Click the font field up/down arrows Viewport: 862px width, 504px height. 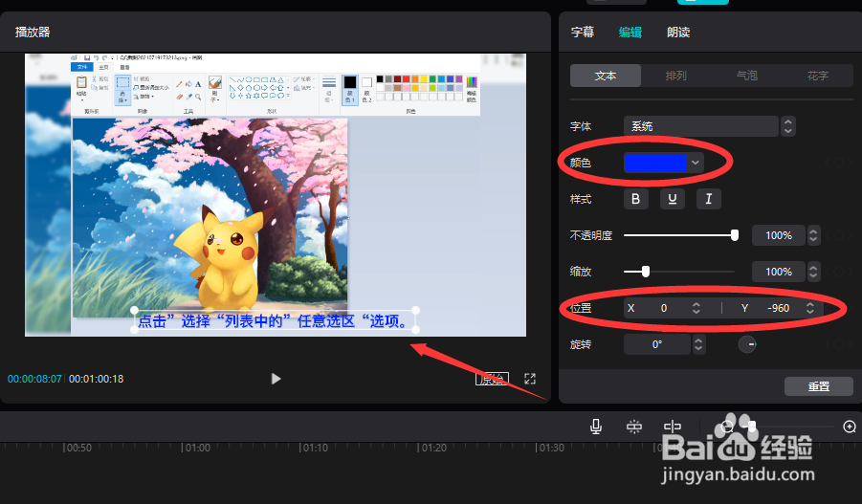[787, 126]
